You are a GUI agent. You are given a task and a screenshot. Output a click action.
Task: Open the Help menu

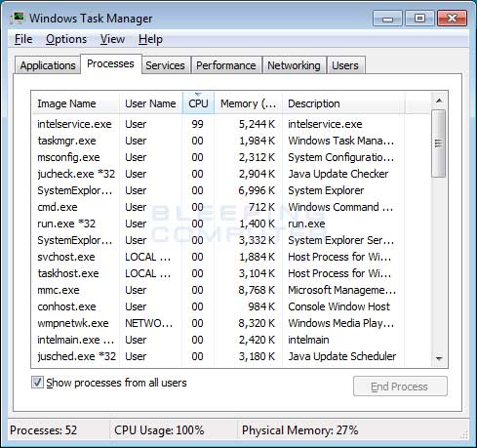[150, 39]
